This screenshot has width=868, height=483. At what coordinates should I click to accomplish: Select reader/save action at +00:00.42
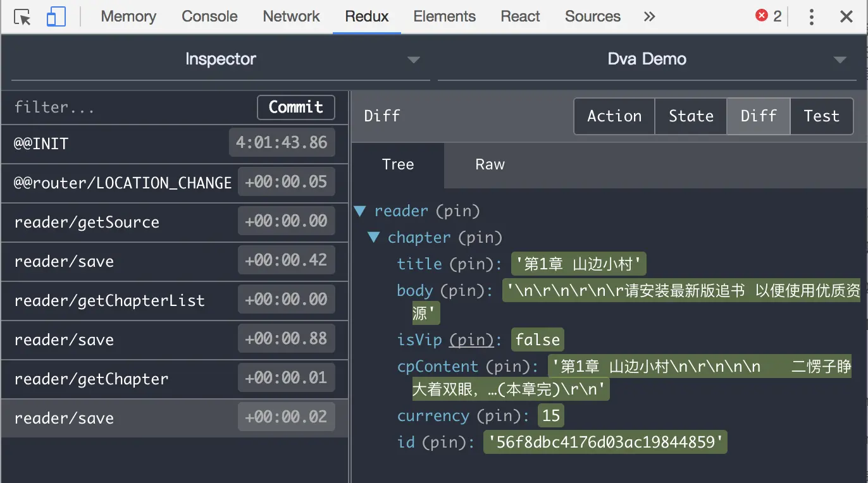[175, 262]
